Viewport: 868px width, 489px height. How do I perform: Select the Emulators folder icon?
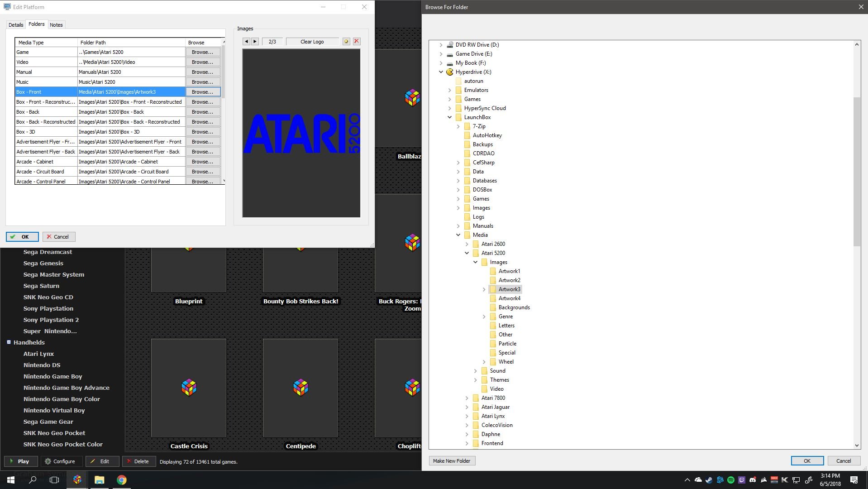pos(458,90)
